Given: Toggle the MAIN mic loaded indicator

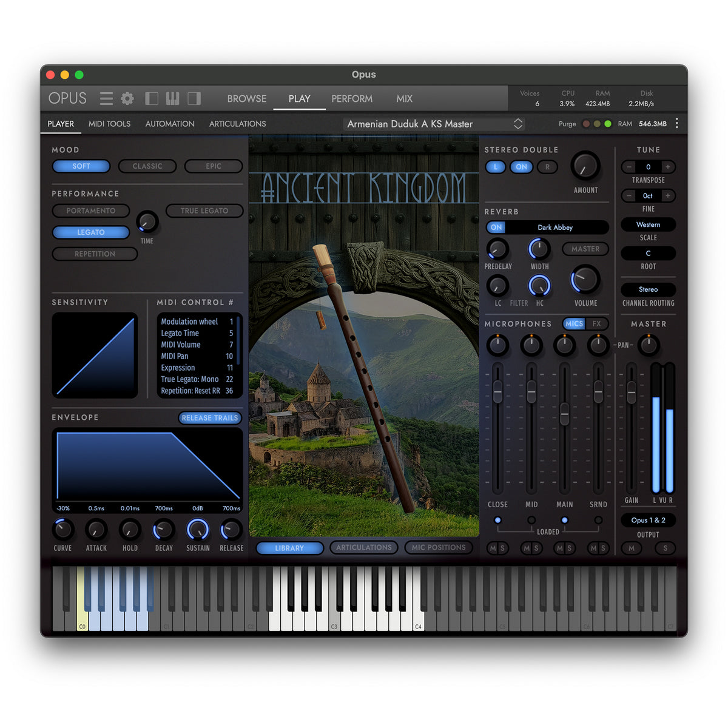Looking at the screenshot, I should 565,520.
